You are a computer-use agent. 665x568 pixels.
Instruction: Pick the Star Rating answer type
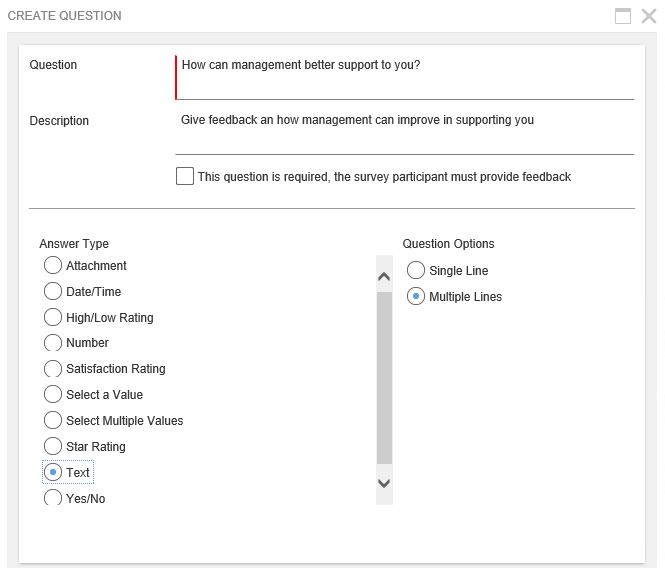coord(53,447)
